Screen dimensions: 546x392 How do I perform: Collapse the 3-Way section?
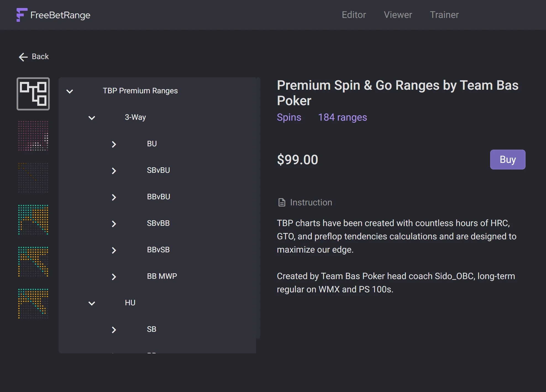92,118
